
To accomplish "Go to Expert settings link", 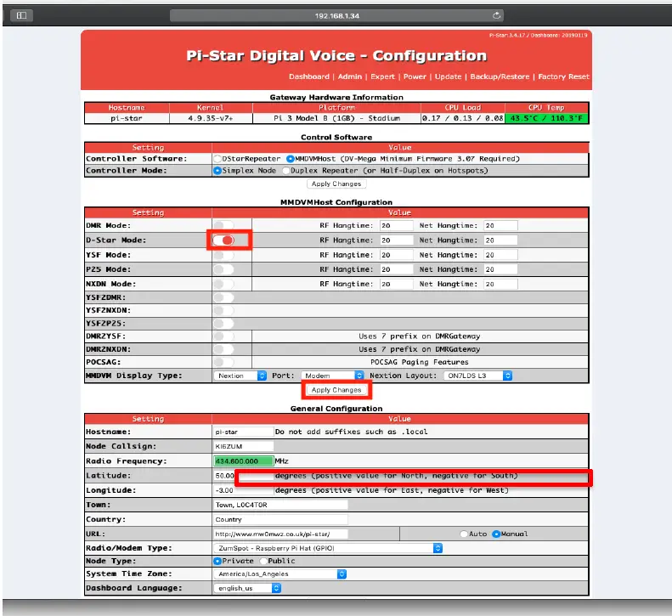I will pyautogui.click(x=382, y=76).
